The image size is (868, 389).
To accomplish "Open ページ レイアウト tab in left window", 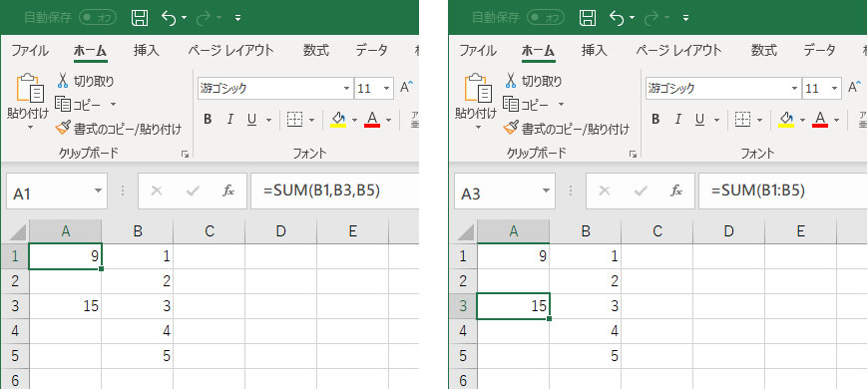I will (x=230, y=51).
